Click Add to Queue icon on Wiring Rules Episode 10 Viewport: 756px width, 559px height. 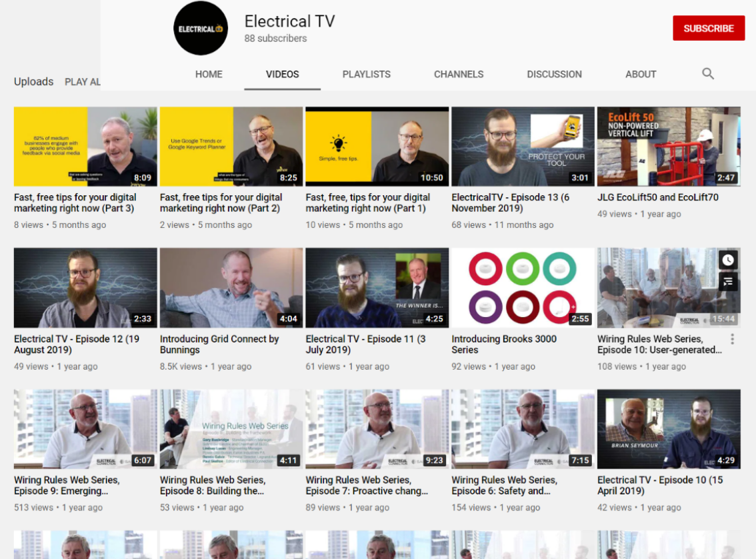[728, 281]
